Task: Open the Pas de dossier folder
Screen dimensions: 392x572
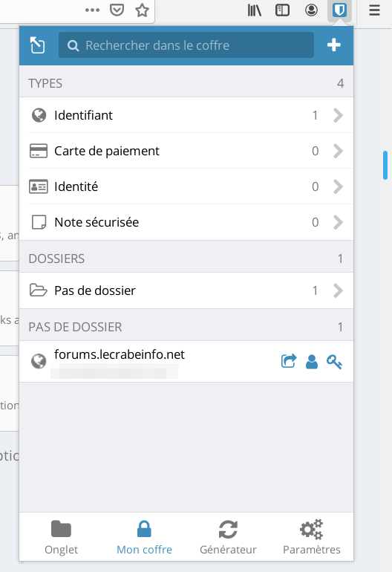Action: (x=186, y=290)
